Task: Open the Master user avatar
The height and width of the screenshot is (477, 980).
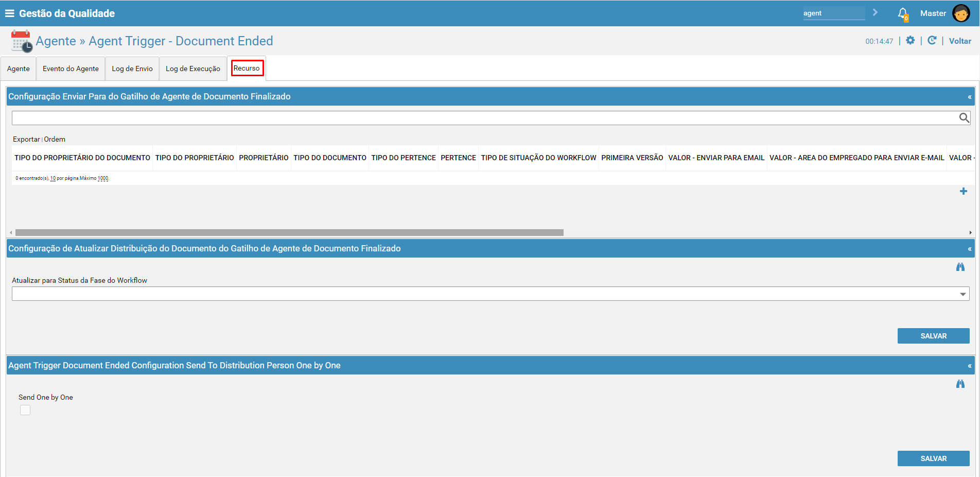Action: tap(961, 13)
